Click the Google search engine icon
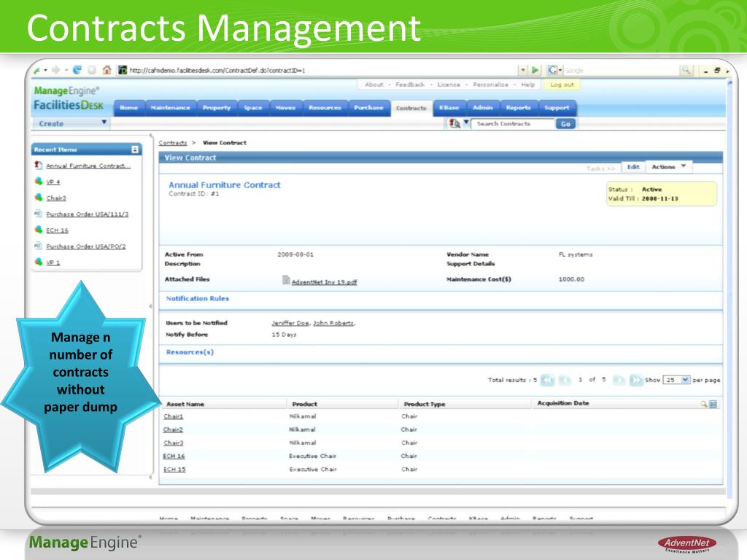The image size is (747, 560). [552, 70]
